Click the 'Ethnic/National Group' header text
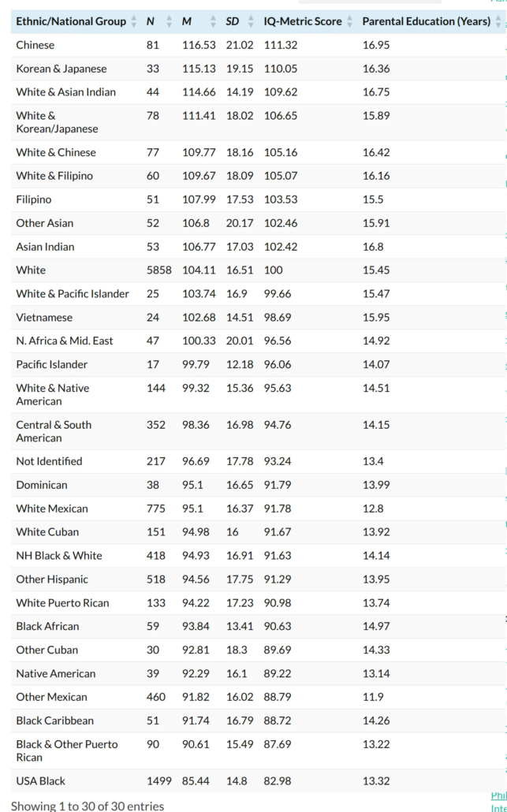The width and height of the screenshot is (507, 812). [71, 21]
